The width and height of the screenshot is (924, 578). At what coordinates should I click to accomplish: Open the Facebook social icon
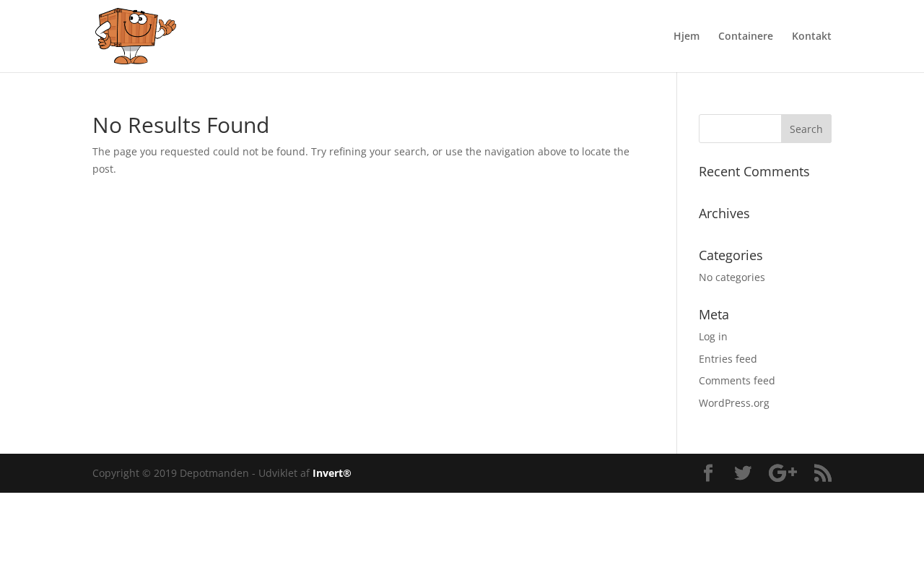(708, 473)
